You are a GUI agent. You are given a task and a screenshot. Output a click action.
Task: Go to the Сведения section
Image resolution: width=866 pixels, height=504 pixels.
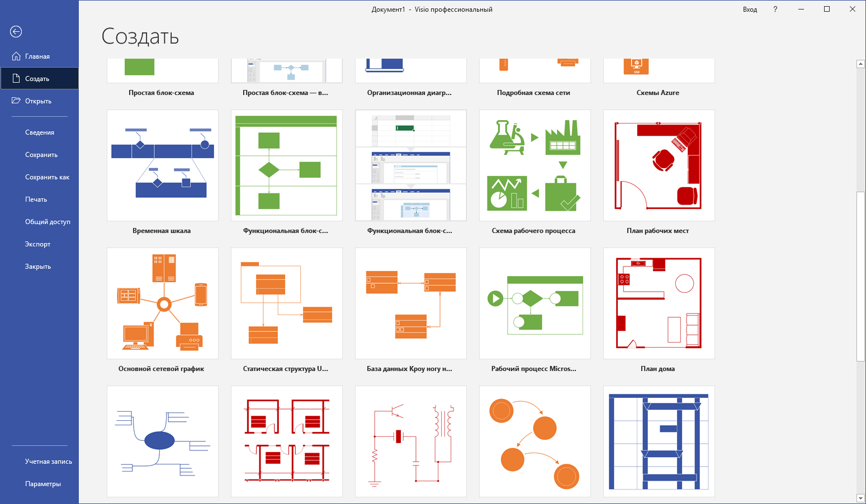click(x=40, y=132)
